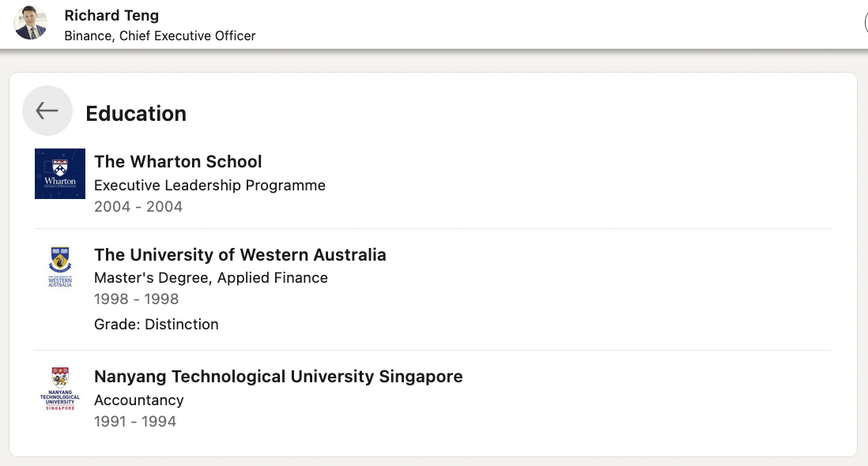
Task: Click the 1991 - 1994 date range
Action: (135, 422)
